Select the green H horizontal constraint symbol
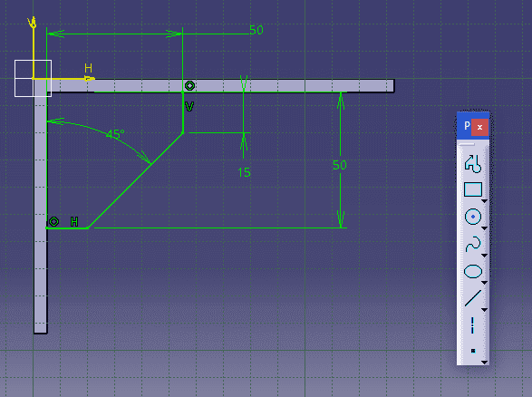 [x=74, y=222]
